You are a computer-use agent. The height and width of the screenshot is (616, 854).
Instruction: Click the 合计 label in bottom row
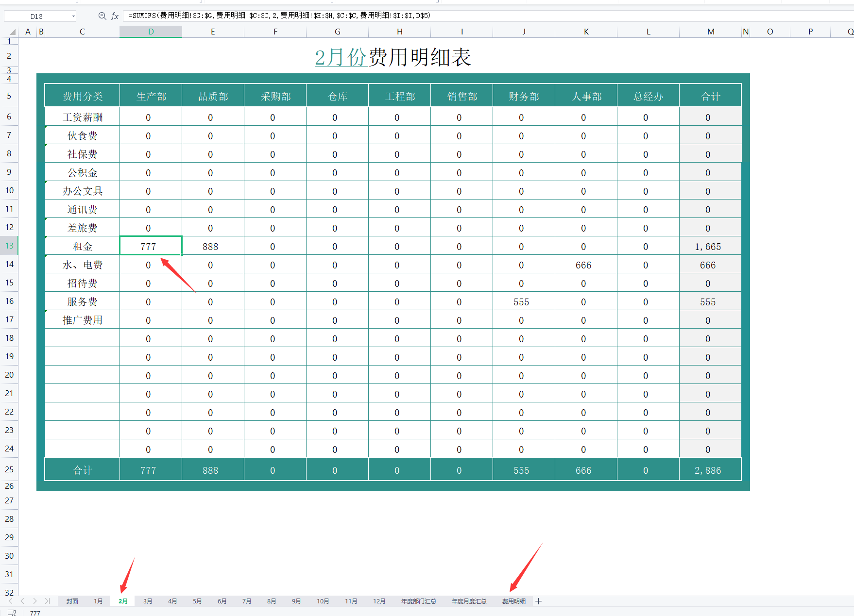(x=83, y=470)
